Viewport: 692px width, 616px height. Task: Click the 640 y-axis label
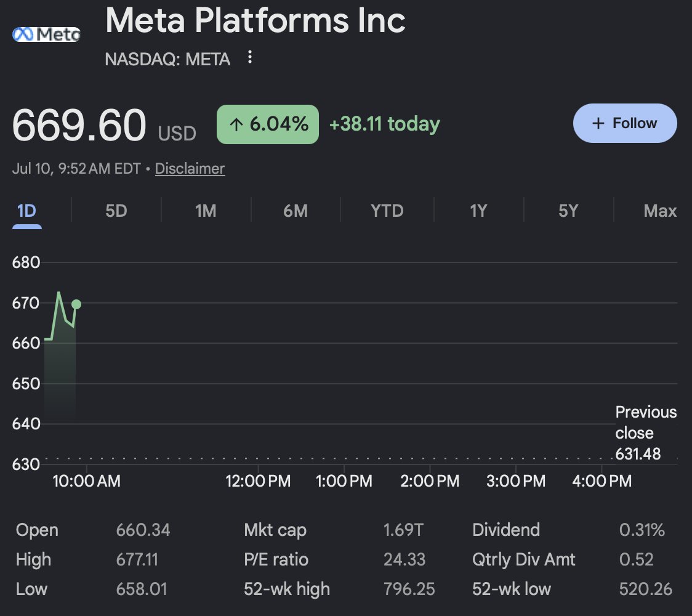point(26,424)
